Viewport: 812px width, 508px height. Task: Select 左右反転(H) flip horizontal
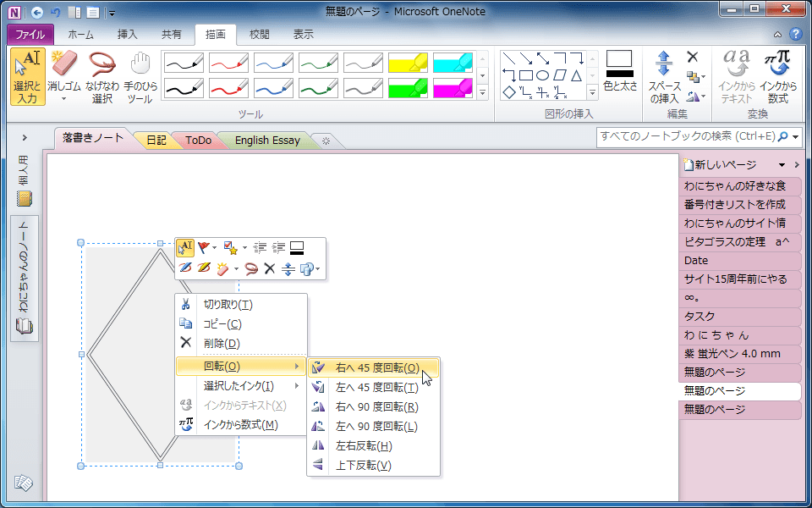pos(373,446)
